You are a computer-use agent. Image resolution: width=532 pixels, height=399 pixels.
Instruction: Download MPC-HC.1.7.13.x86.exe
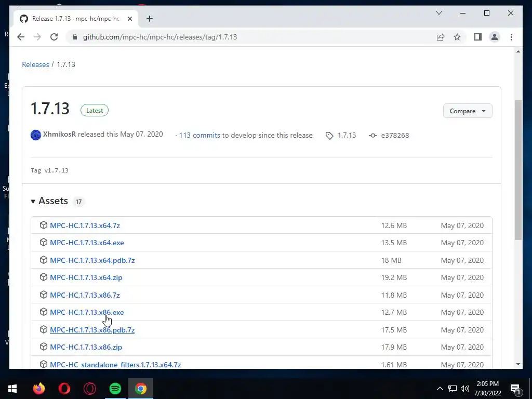[87, 312]
